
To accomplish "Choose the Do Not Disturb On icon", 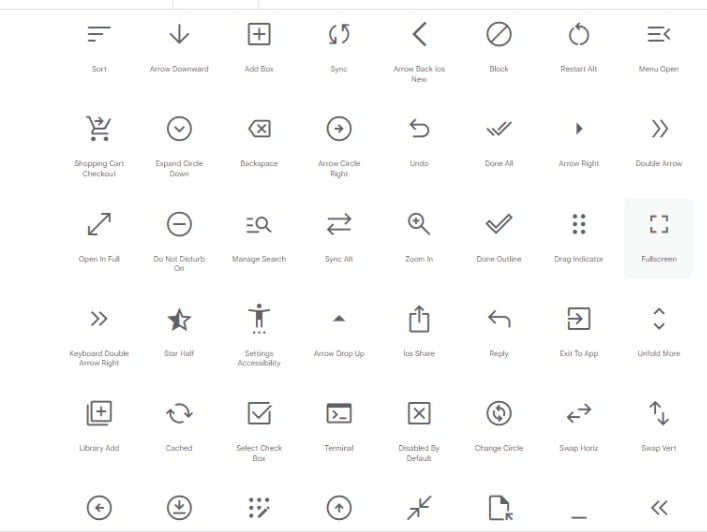I will [179, 224].
